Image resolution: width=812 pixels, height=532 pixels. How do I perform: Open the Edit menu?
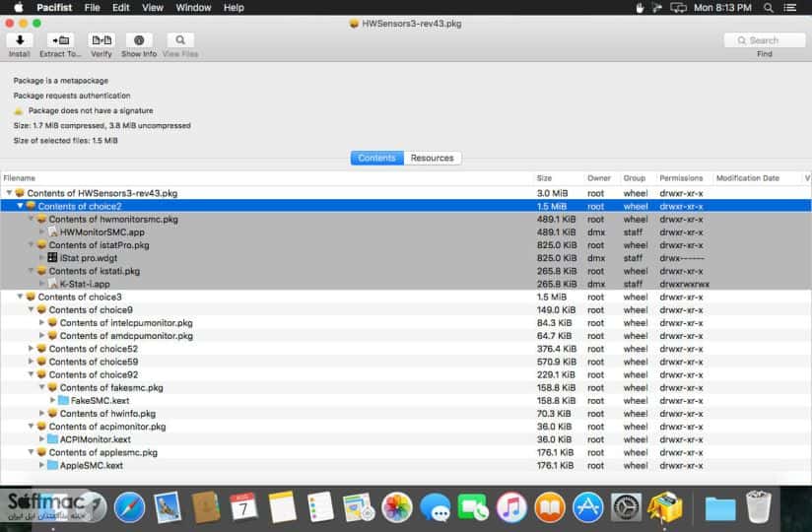point(120,8)
